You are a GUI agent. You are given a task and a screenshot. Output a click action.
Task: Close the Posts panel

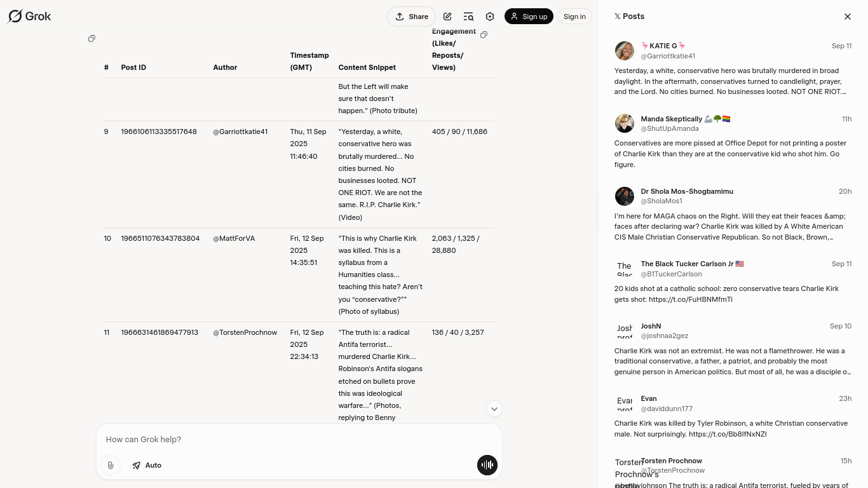pos(847,17)
